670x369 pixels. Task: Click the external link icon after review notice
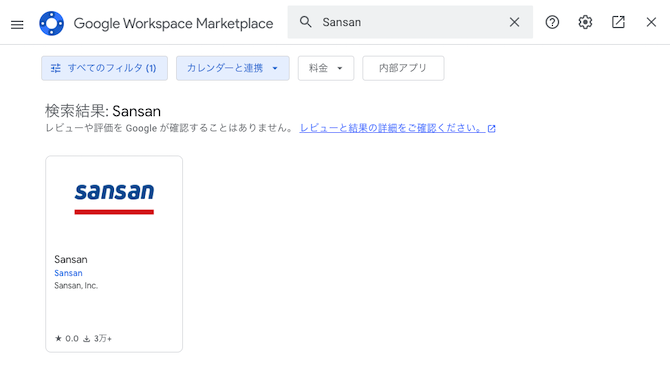click(x=492, y=129)
